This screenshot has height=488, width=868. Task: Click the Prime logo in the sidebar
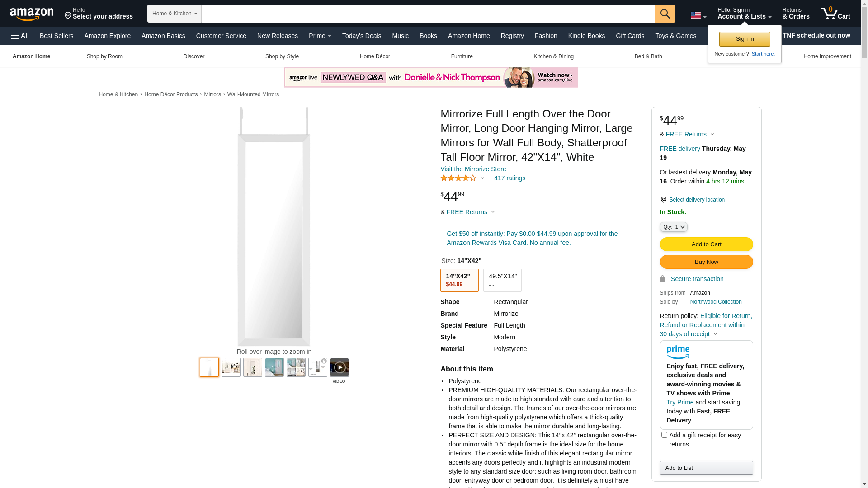(x=678, y=352)
